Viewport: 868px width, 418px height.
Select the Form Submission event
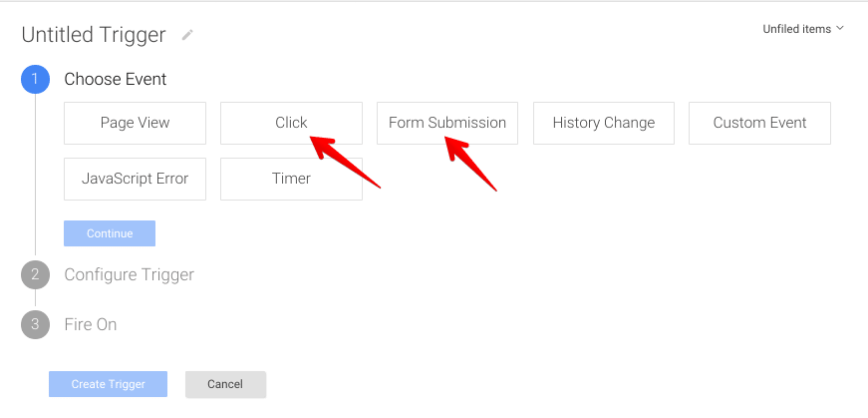coord(447,123)
